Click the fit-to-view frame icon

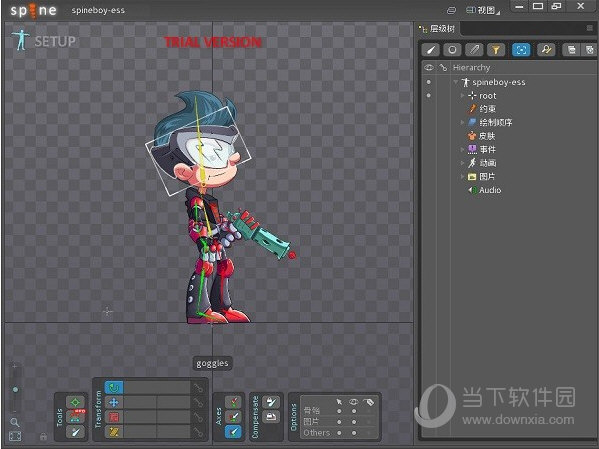tap(15, 436)
